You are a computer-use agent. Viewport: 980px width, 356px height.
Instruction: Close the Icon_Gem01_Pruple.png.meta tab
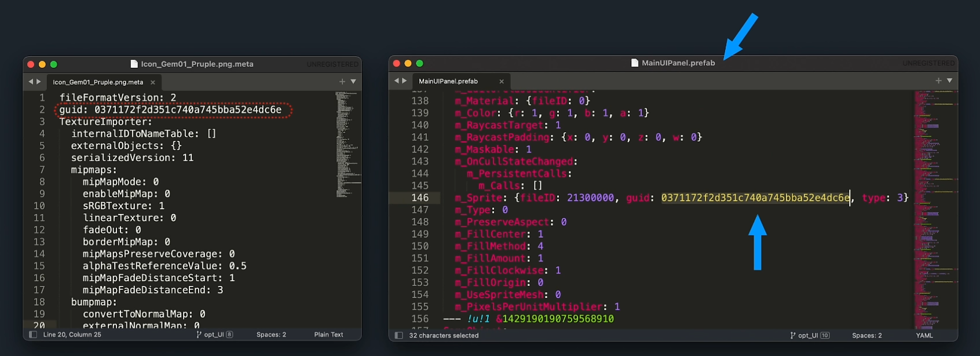coord(153,82)
